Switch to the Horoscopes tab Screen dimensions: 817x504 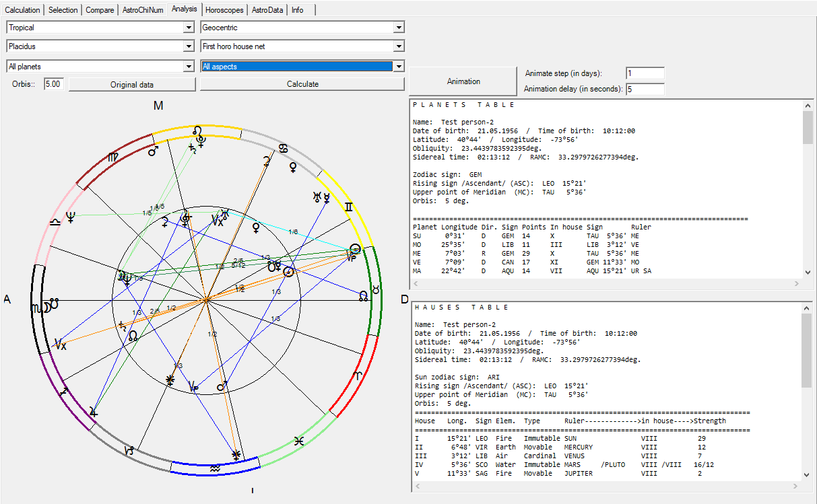pyautogui.click(x=224, y=10)
